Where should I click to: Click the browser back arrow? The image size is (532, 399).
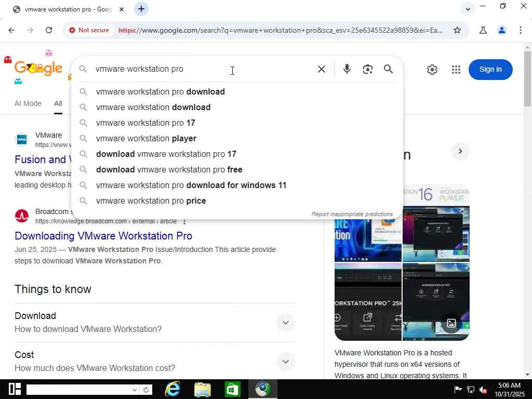[x=11, y=30]
